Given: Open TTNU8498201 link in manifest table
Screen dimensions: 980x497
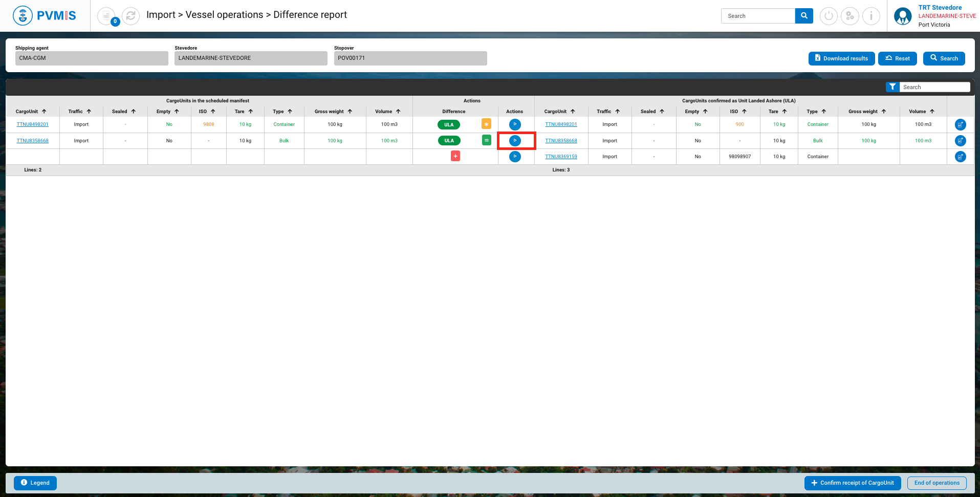Looking at the screenshot, I should pos(33,124).
